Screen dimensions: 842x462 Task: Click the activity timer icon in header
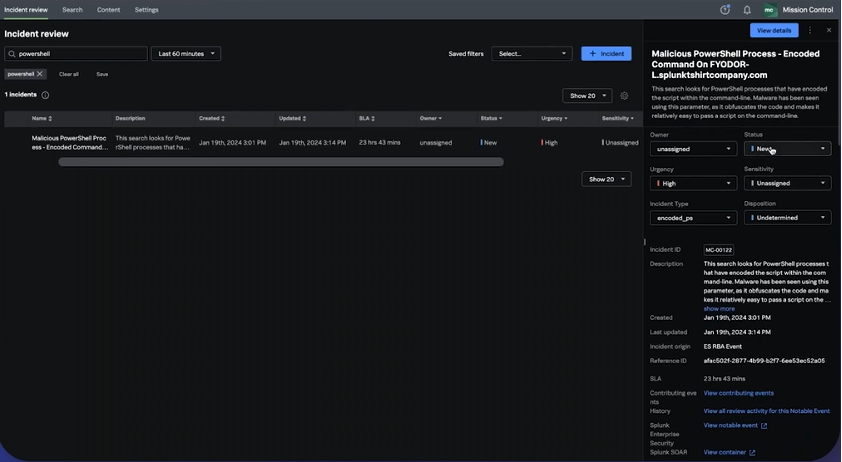click(x=725, y=10)
